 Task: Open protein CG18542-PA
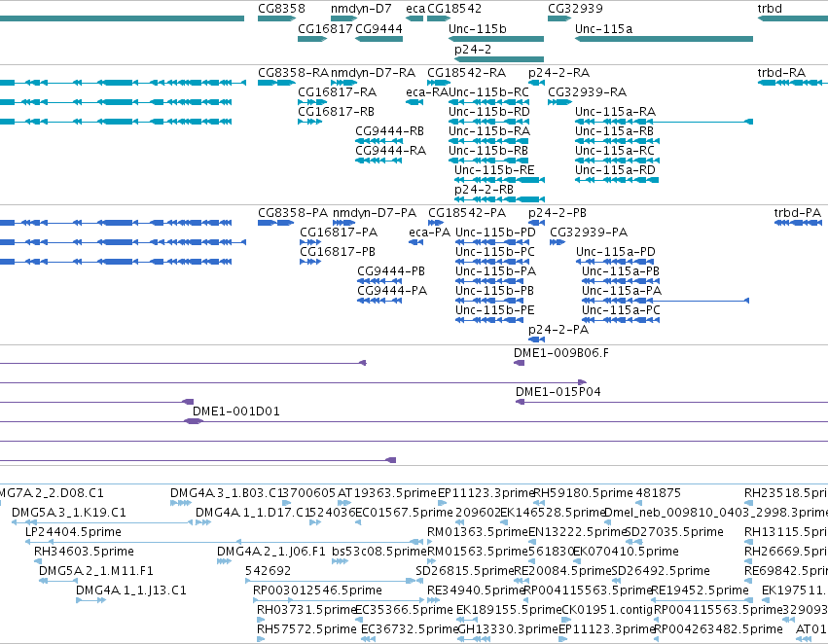click(x=467, y=213)
